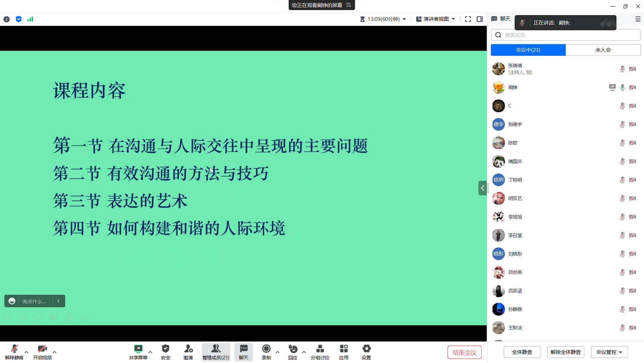Switch to the 未入会 tab

click(603, 50)
